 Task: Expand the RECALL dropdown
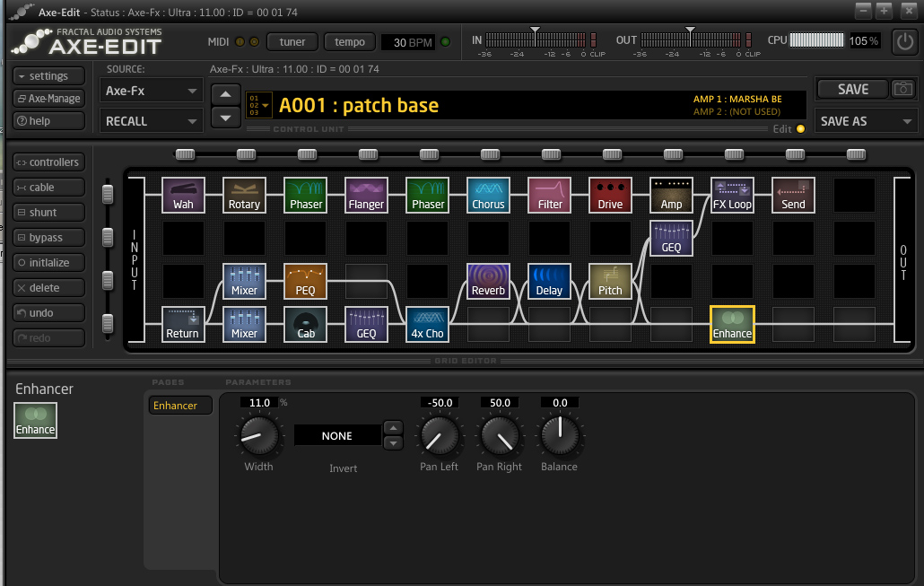coord(152,121)
